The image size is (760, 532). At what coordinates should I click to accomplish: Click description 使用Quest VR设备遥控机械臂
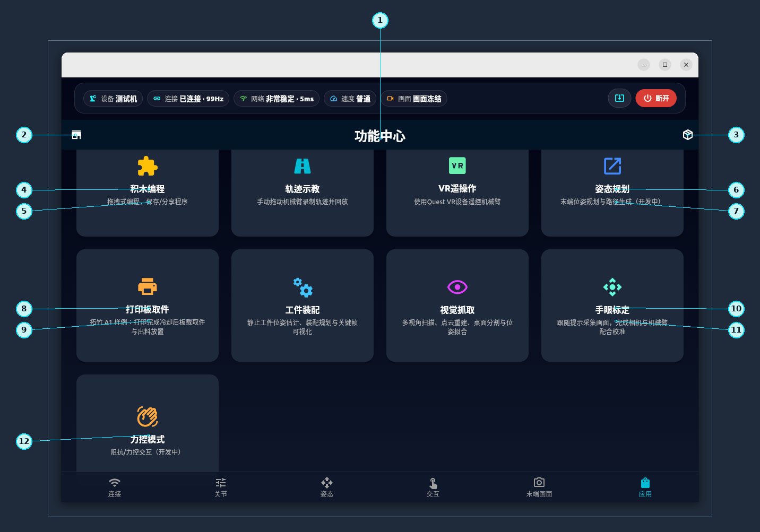click(457, 202)
